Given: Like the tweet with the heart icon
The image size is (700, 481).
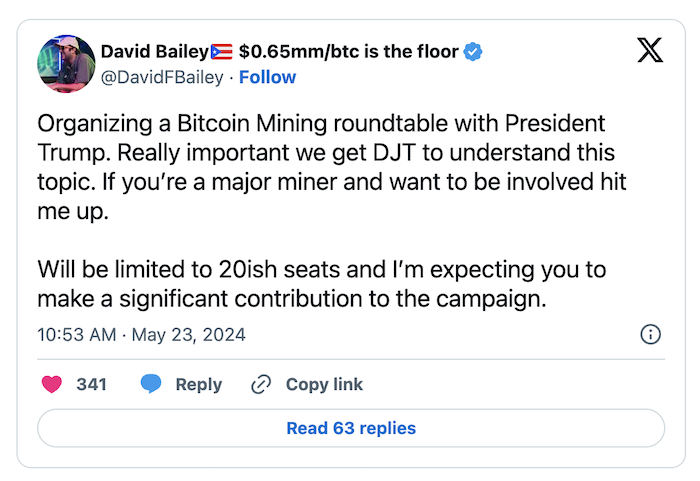Looking at the screenshot, I should coord(52,384).
